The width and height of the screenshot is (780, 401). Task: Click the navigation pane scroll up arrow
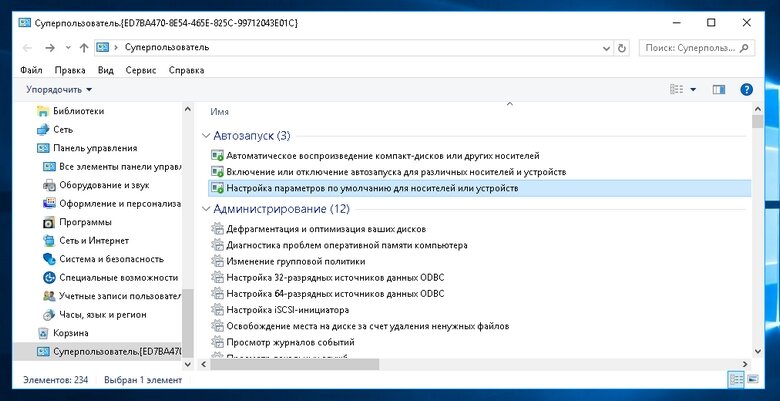click(188, 109)
